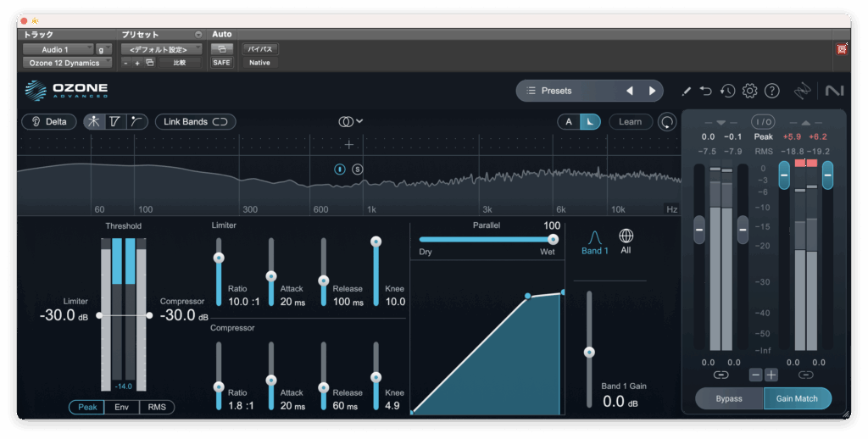Screen dimensions: 868x439
Task: Click the Parallel Dry/Wet slider handle
Action: [x=553, y=239]
